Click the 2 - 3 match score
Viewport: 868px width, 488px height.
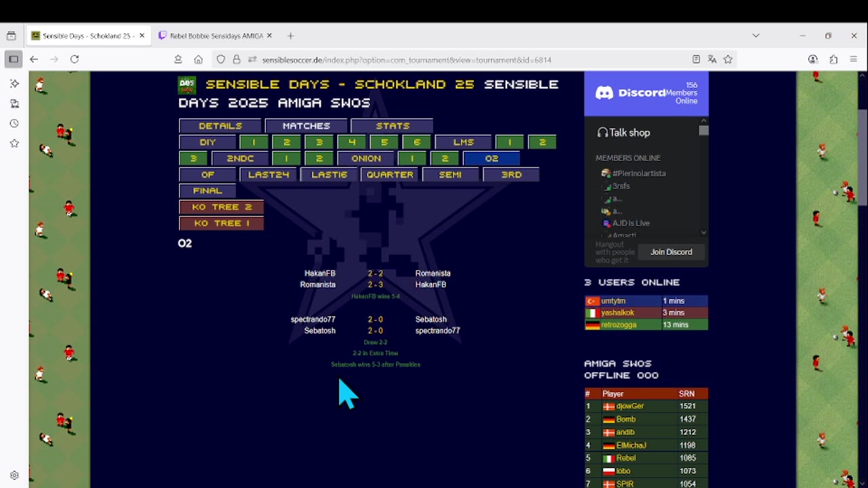(375, 285)
